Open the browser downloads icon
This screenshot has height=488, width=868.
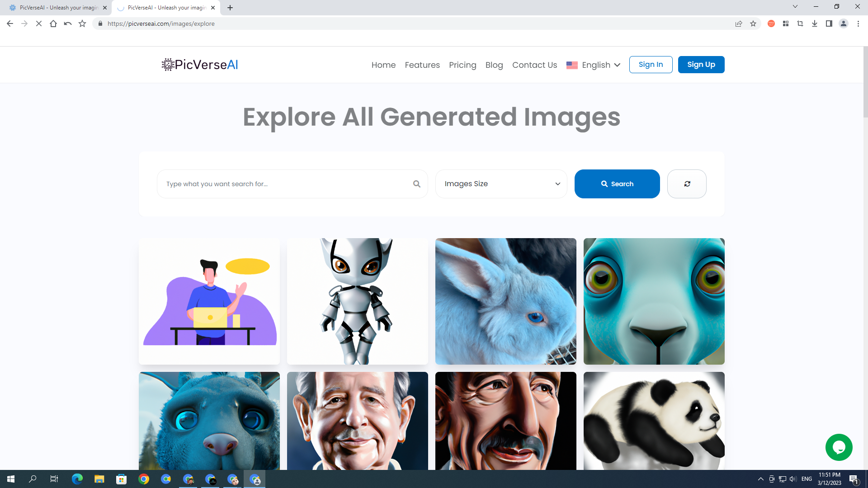click(x=815, y=23)
